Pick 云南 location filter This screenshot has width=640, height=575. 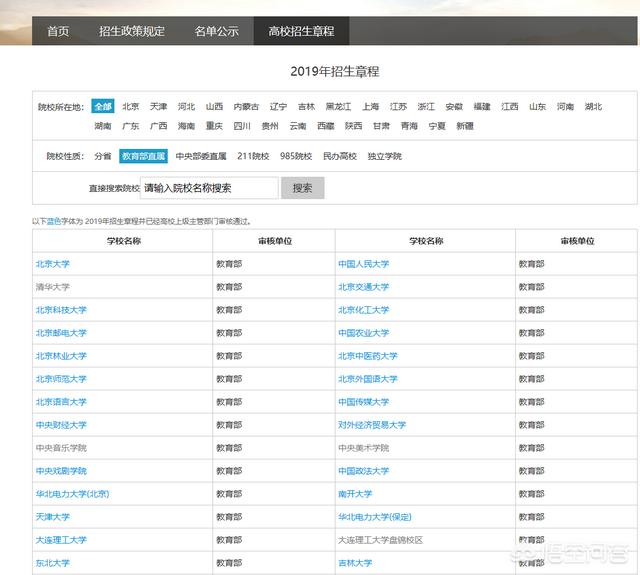click(x=298, y=126)
